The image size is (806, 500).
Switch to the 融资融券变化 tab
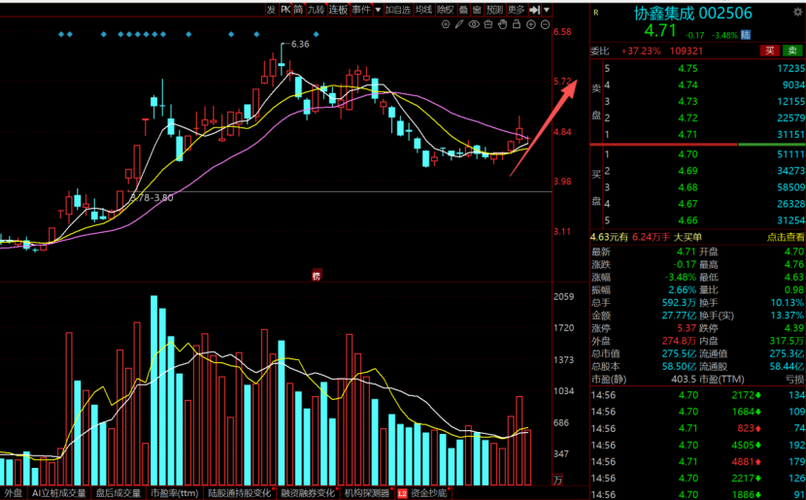307,493
